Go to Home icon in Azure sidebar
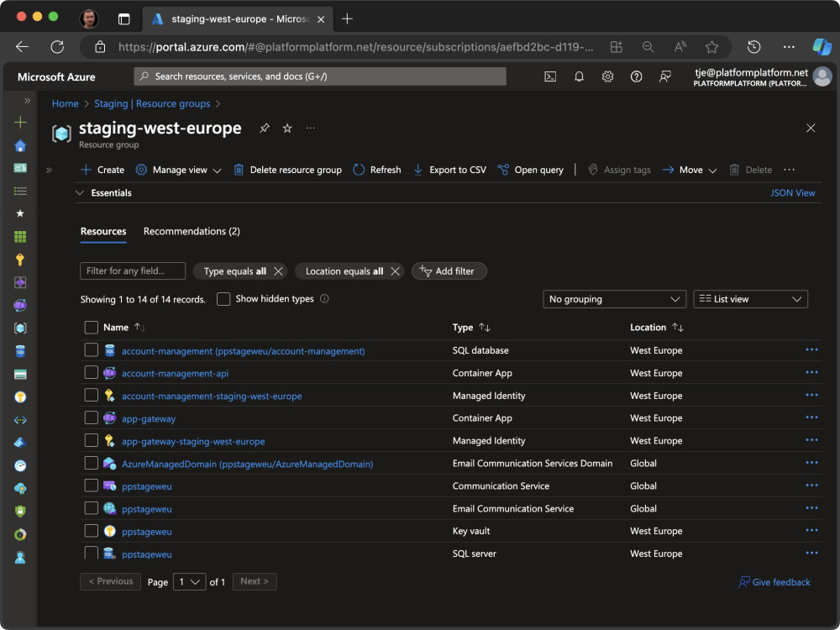This screenshot has width=840, height=630. [20, 145]
